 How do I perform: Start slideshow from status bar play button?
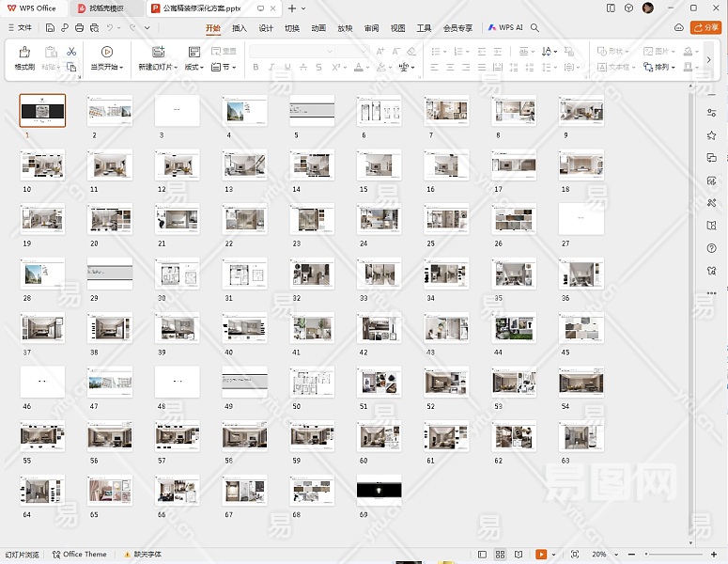pyautogui.click(x=540, y=555)
